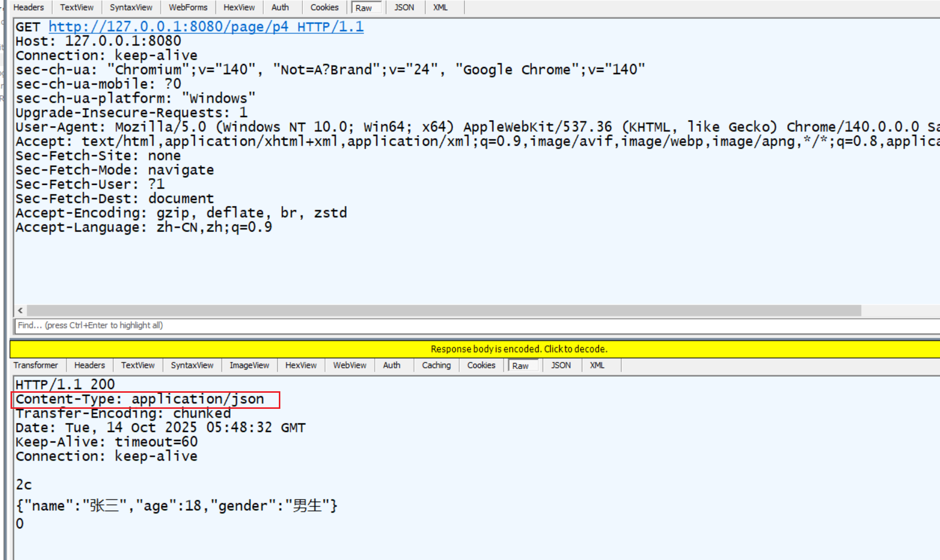Image resolution: width=940 pixels, height=560 pixels.
Task: Click the User-Agent header line
Action: click(477, 127)
